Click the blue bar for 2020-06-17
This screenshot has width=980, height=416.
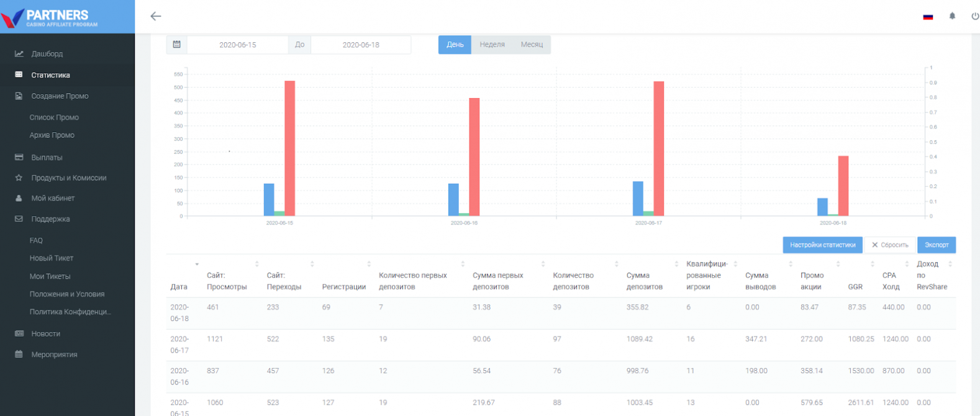point(638,199)
